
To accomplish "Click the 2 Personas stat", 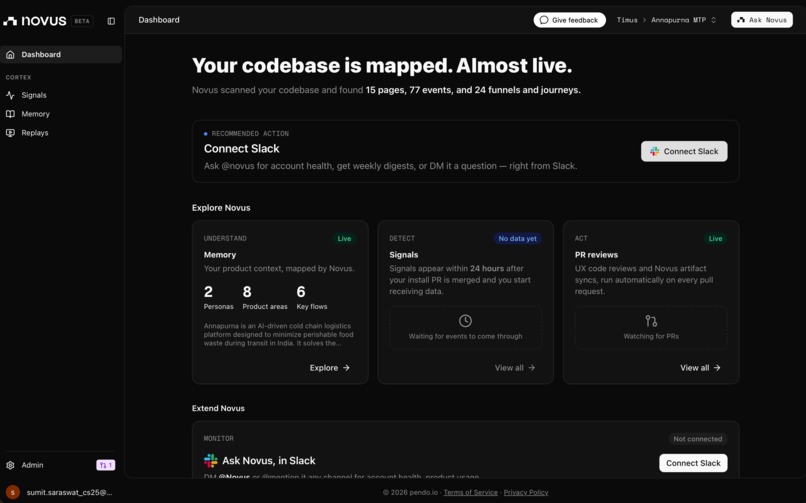I will [x=218, y=297].
